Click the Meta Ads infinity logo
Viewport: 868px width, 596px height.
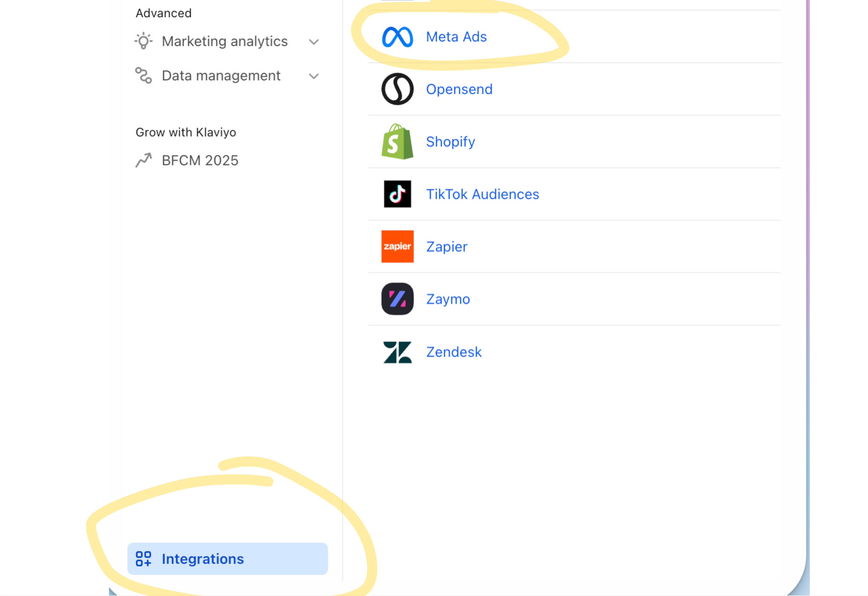point(397,37)
